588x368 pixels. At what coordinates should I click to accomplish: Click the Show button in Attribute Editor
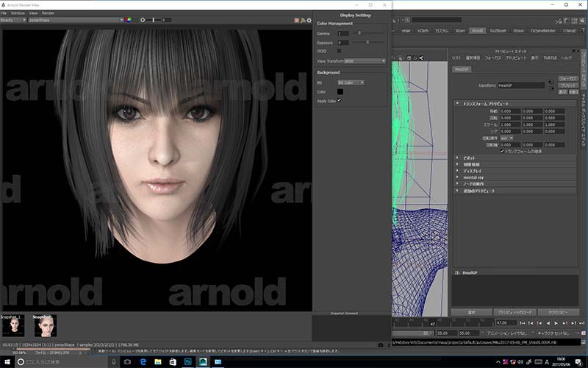[x=563, y=91]
